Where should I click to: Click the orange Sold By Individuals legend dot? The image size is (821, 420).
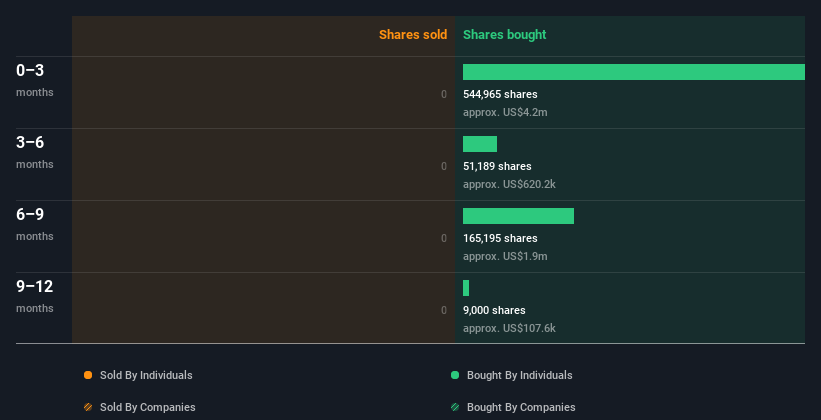click(88, 375)
